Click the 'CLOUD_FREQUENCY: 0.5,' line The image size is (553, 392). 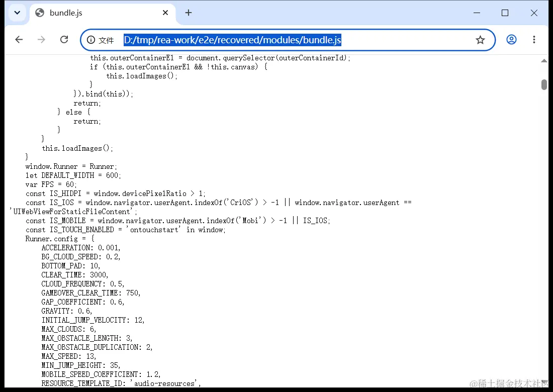pyautogui.click(x=83, y=284)
